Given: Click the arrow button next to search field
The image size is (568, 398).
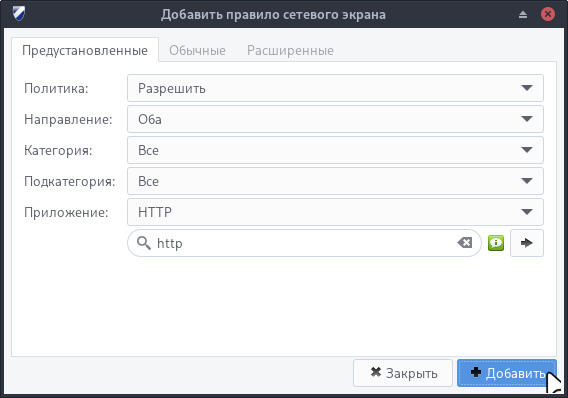Looking at the screenshot, I should (x=527, y=243).
